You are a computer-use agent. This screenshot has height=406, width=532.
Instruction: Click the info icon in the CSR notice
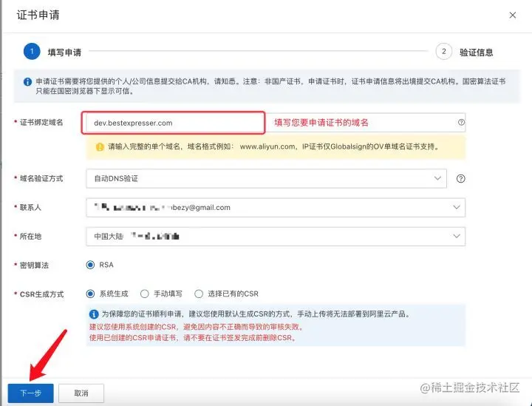point(94,314)
